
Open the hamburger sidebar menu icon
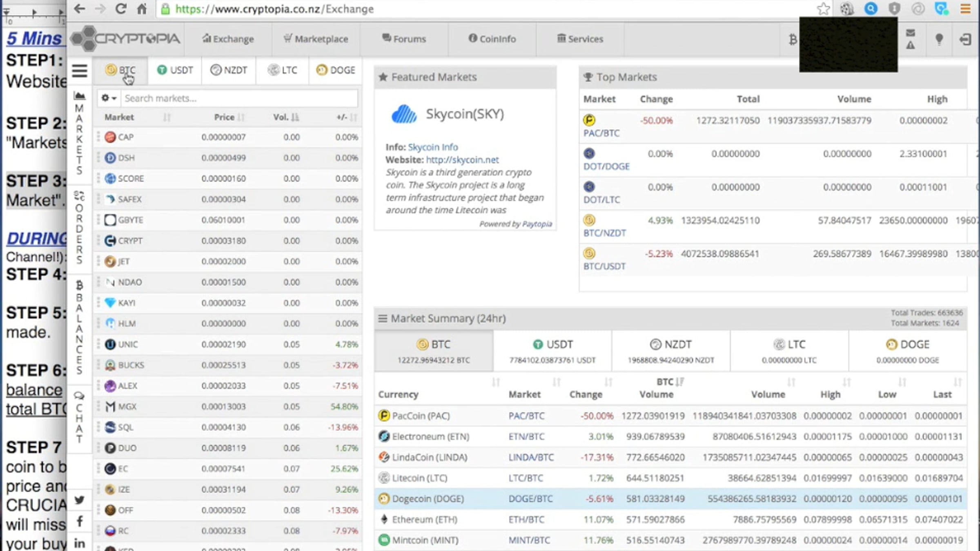[x=80, y=71]
